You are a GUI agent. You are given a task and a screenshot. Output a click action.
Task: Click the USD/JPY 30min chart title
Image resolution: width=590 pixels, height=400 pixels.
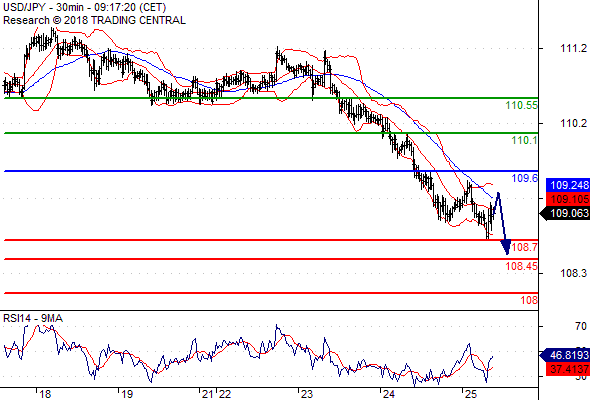[84, 7]
